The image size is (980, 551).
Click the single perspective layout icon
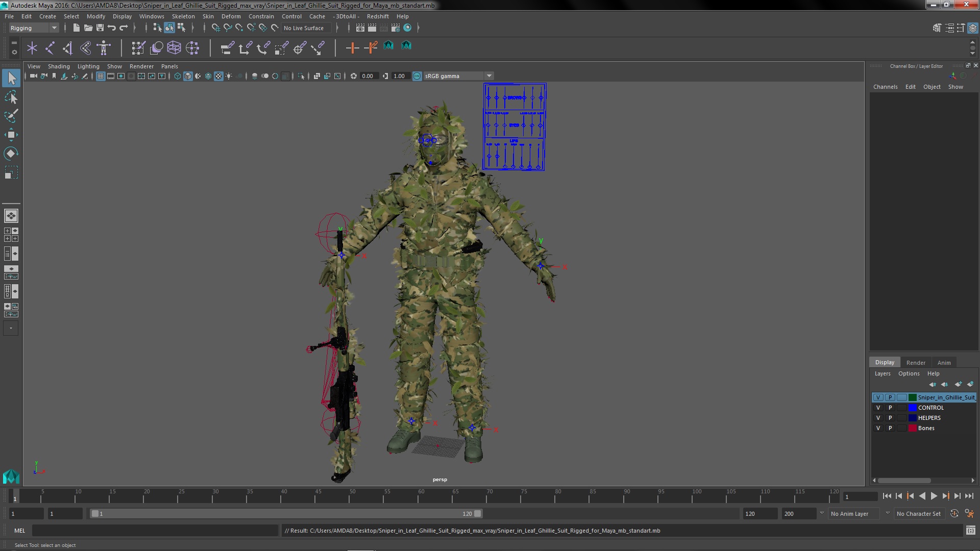[11, 216]
